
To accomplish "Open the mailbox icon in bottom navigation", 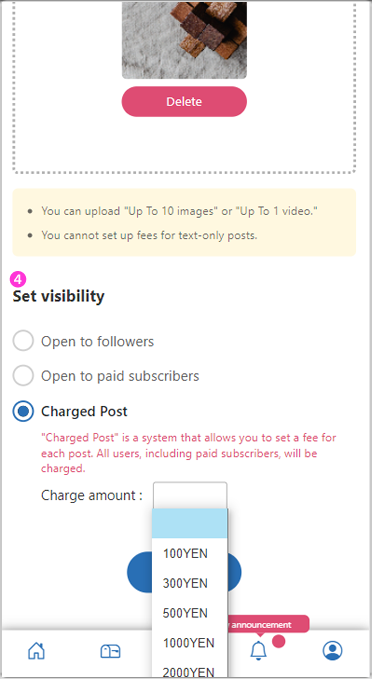I will coord(110,651).
